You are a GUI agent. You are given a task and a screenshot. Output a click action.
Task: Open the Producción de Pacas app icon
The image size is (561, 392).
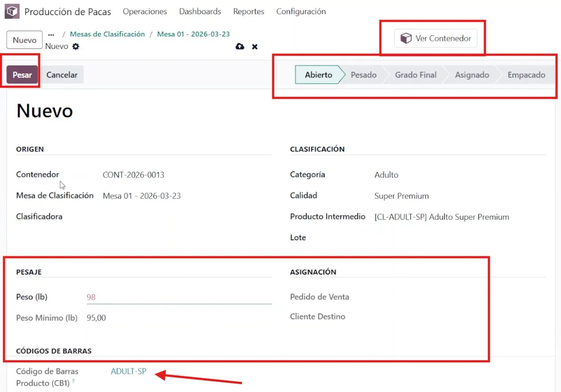point(12,12)
